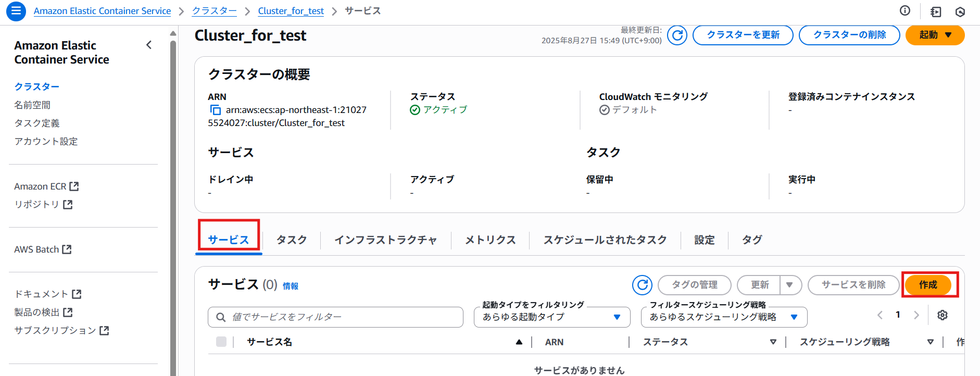Image resolution: width=980 pixels, height=376 pixels.
Task: Open サブスクリプション sidebar link
Action: pos(61,331)
